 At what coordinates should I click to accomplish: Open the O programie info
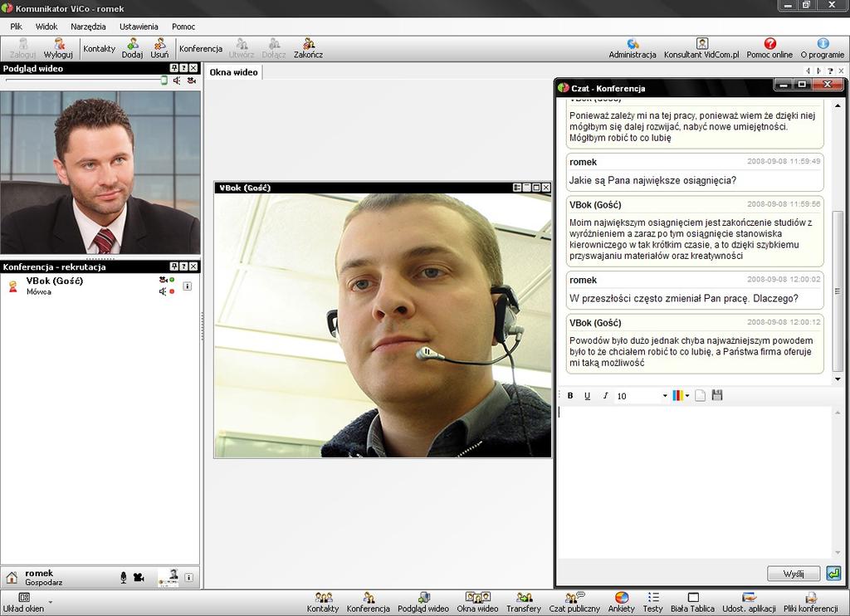click(823, 48)
